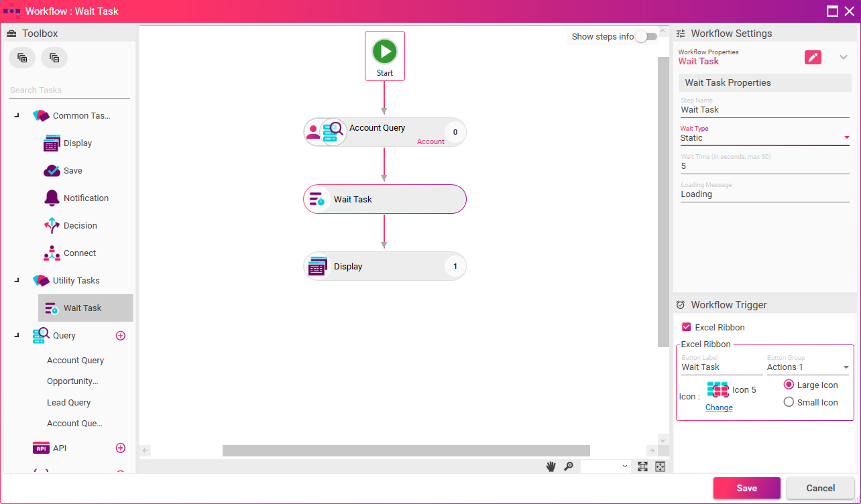Viewport: 861px width, 504px height.
Task: Click the Change icon link
Action: point(719,407)
